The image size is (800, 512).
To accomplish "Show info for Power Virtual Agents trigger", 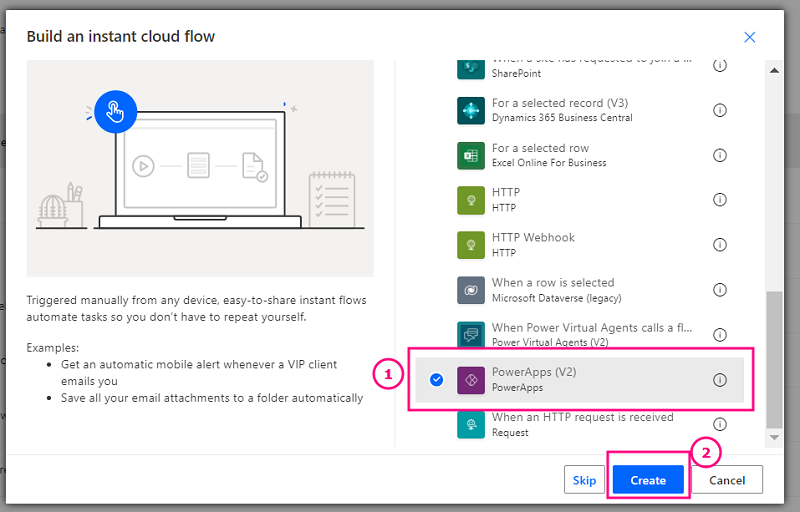I will (x=719, y=335).
